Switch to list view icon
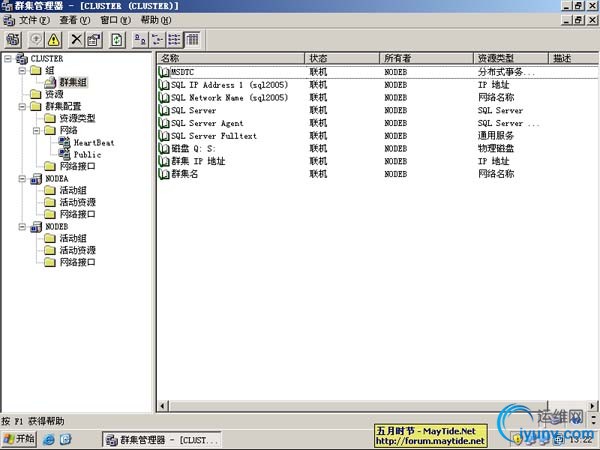Viewport: 600px width, 450px height. 174,39
